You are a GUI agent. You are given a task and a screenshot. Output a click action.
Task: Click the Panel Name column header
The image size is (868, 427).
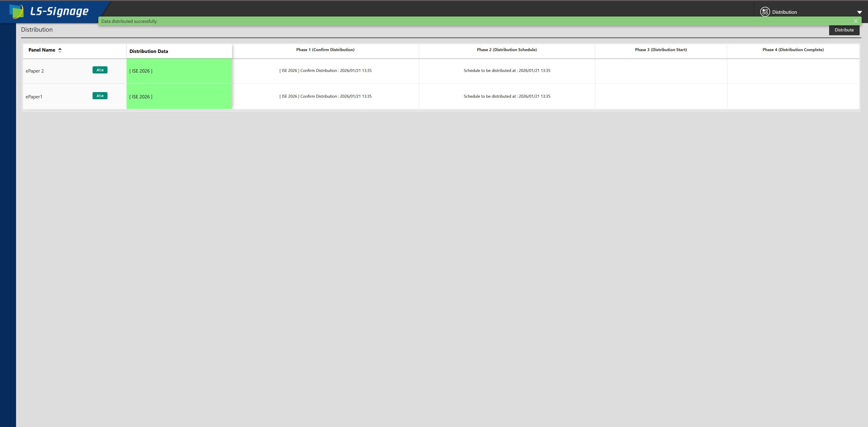pos(42,50)
